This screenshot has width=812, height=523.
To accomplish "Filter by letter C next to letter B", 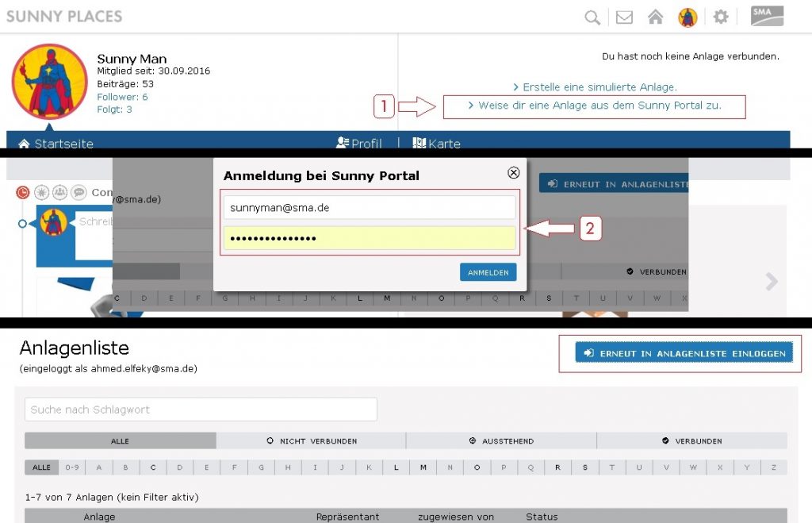I will 153,467.
